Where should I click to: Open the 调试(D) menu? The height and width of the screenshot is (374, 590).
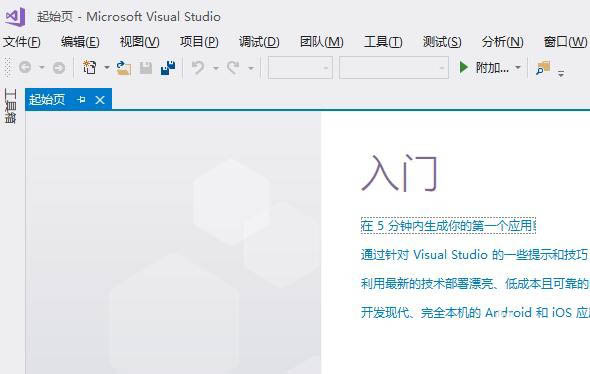pyautogui.click(x=259, y=41)
